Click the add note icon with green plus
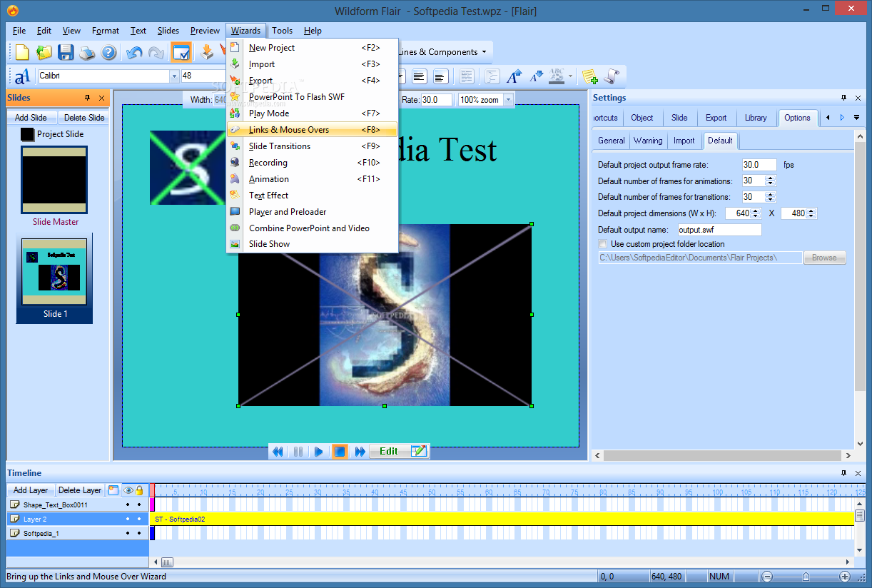The image size is (872, 588). pos(589,76)
